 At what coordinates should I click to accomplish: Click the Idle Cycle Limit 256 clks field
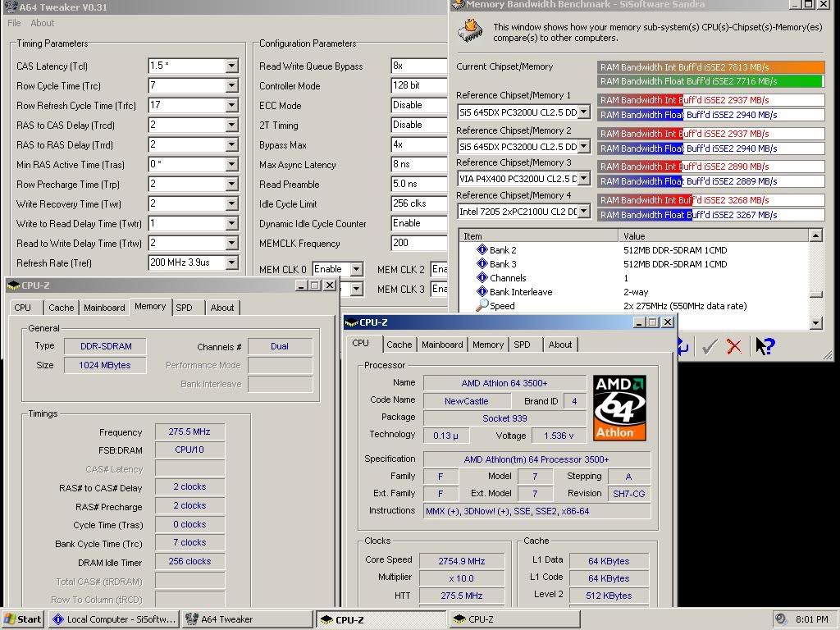(x=419, y=203)
